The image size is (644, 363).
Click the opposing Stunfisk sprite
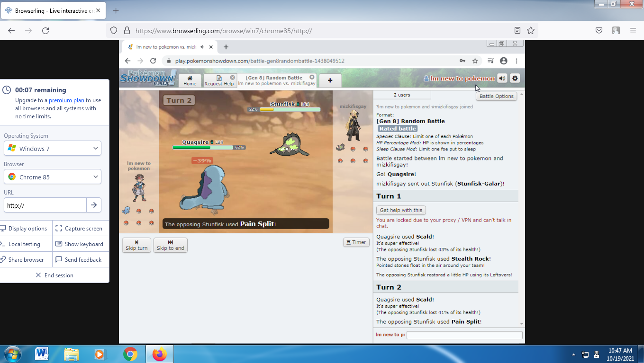pos(290,145)
